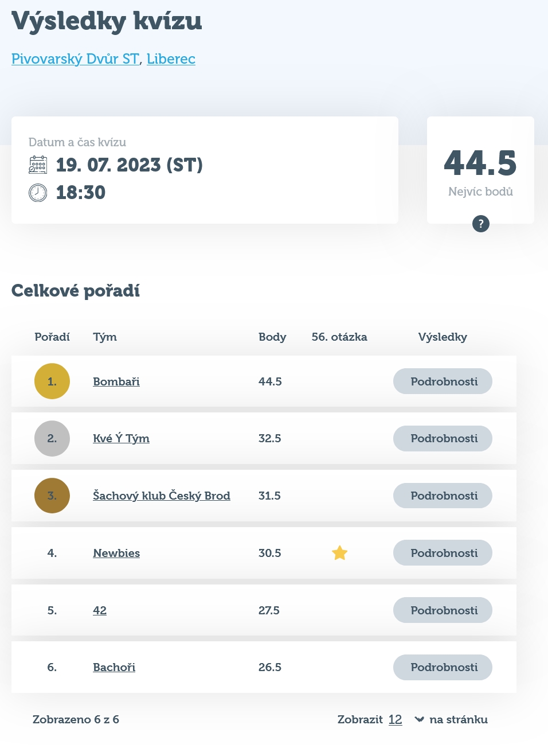This screenshot has width=548, height=756.
Task: Click the silver second-place medal badge
Action: click(x=52, y=438)
